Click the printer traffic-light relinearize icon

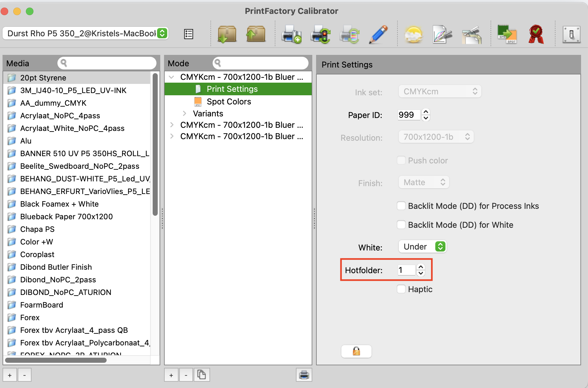pyautogui.click(x=320, y=34)
